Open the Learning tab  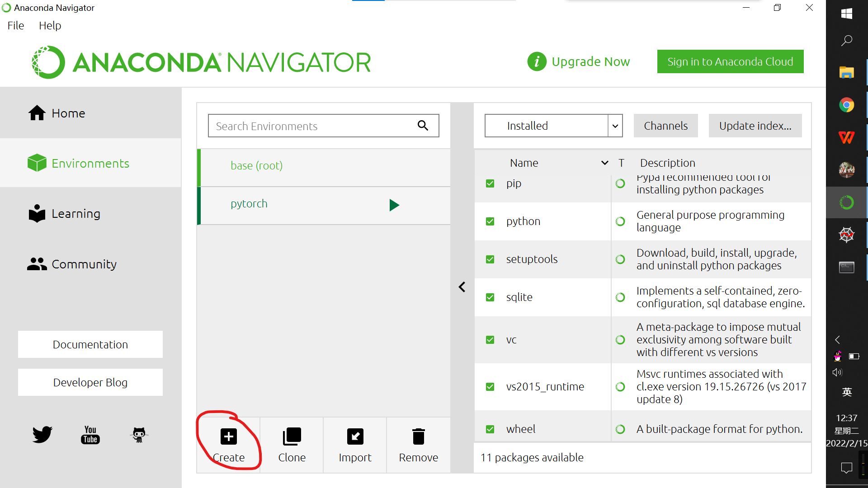pyautogui.click(x=90, y=213)
